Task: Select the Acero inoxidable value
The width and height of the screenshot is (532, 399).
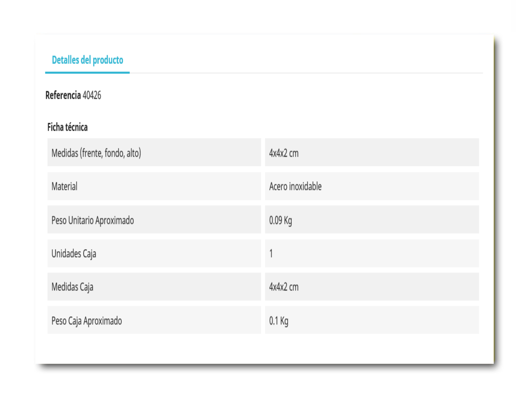Action: click(295, 186)
